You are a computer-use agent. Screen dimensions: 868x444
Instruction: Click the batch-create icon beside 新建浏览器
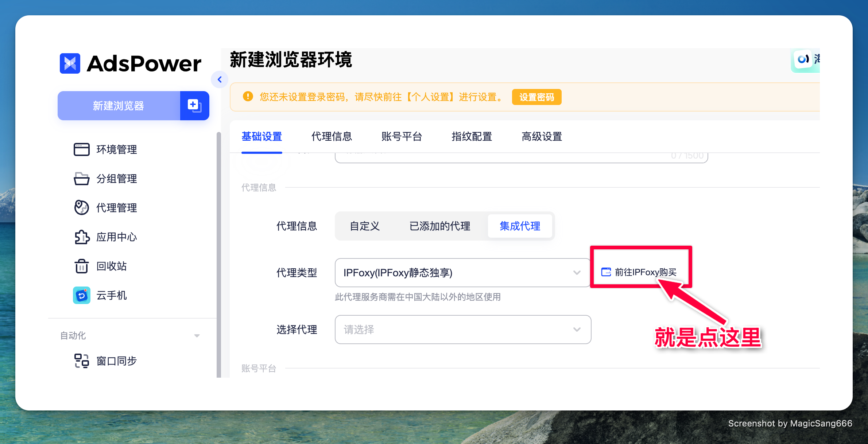click(194, 106)
